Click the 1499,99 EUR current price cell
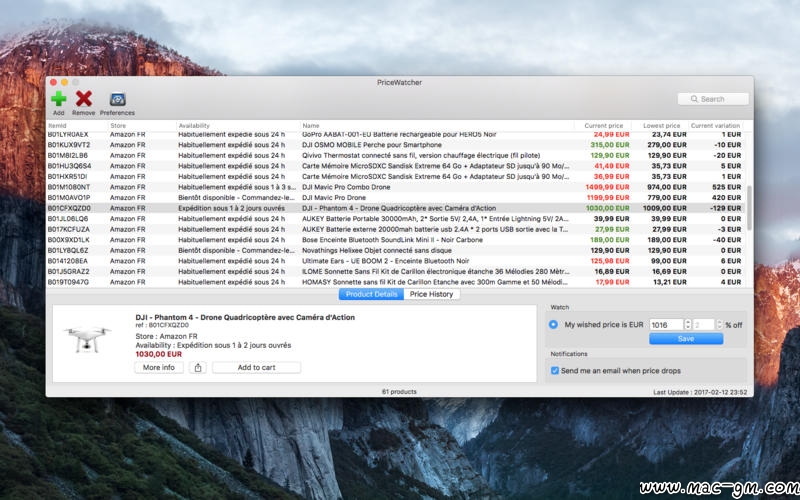The image size is (800, 500). point(607,187)
